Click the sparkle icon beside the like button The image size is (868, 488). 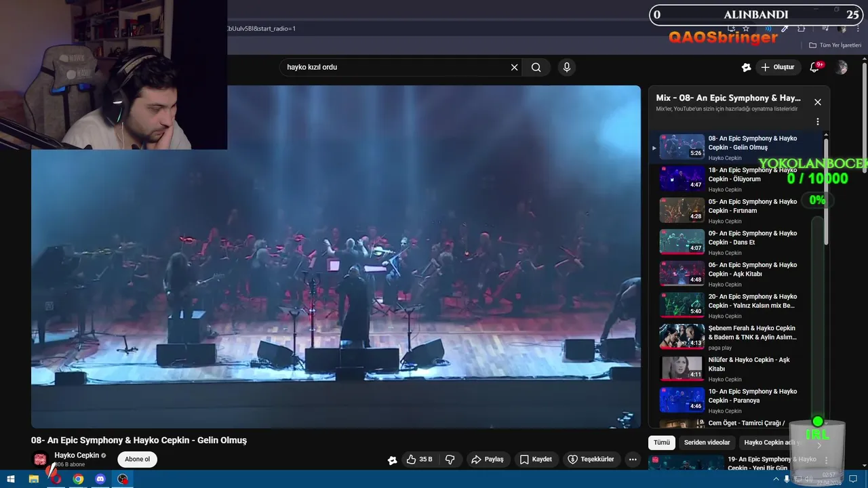click(392, 460)
